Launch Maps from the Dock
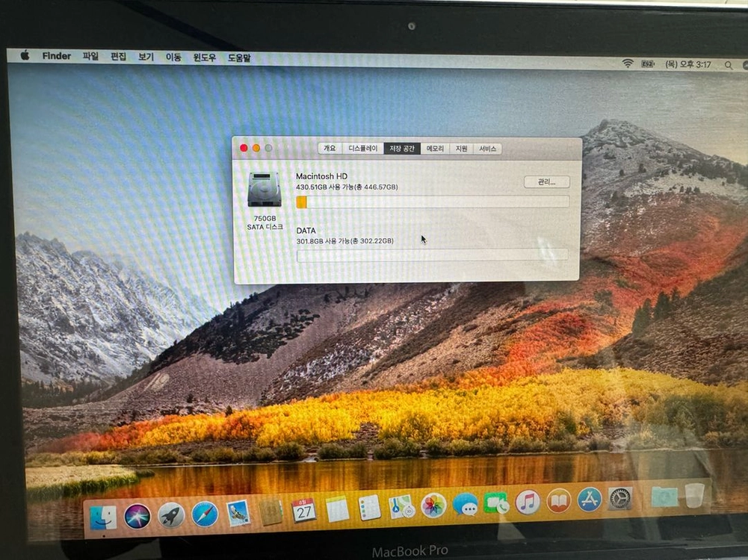The width and height of the screenshot is (748, 560). 401,507
